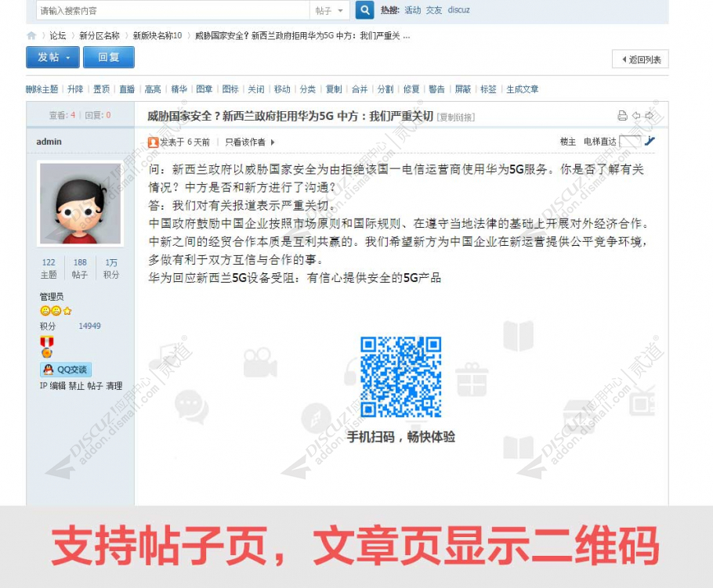Image resolution: width=713 pixels, height=588 pixels.
Task: Focus the 电梯直达 floor number input
Action: tap(630, 141)
